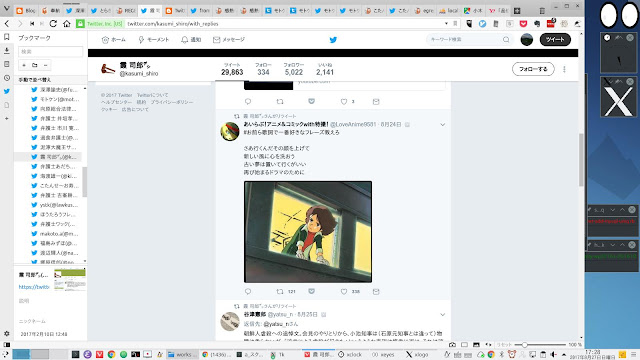Viewport: 640px width, 360px height.
Task: View the 334 following list
Action: pos(263,69)
